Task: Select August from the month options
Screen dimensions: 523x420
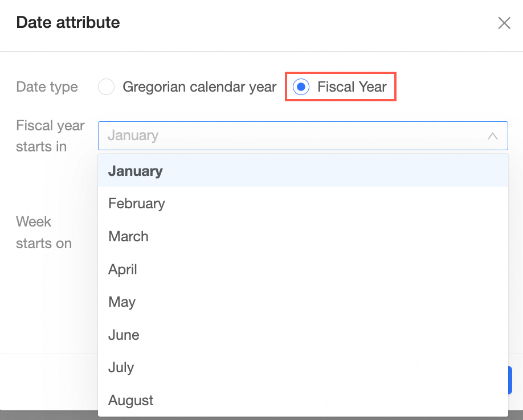Action: tap(131, 401)
